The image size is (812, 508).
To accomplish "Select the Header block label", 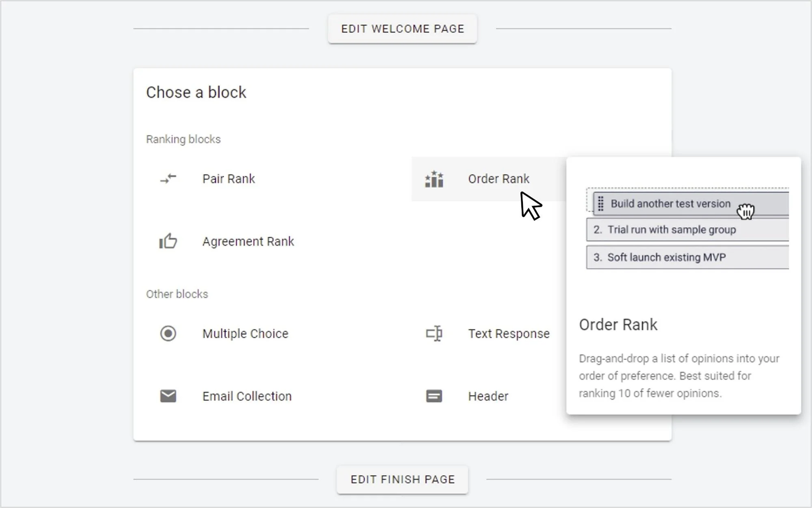I will tap(488, 396).
